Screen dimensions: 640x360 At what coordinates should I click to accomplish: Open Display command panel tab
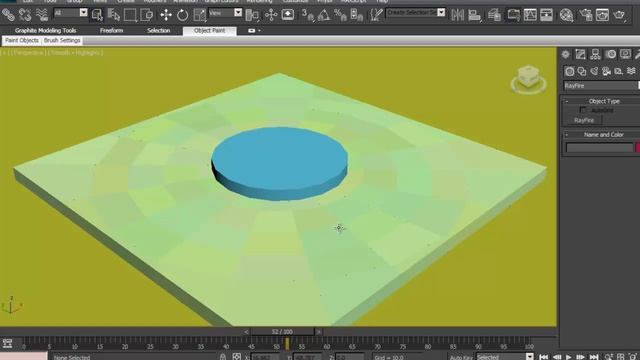pos(625,54)
